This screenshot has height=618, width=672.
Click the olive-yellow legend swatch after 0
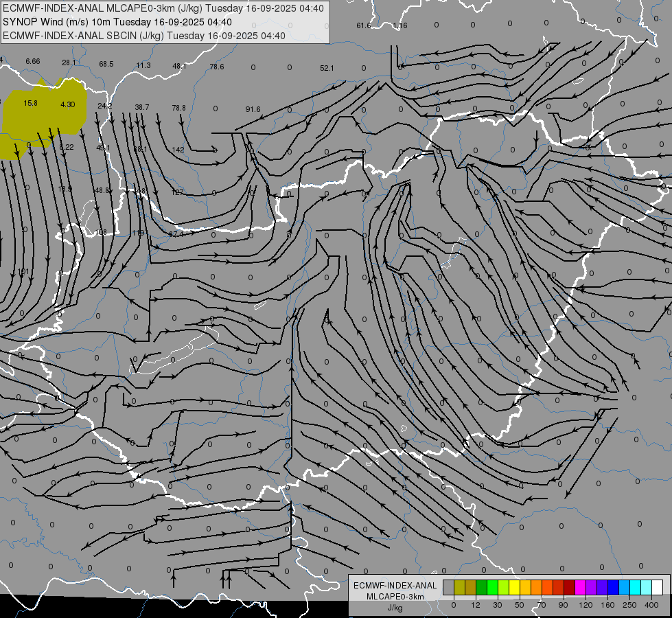(459, 588)
